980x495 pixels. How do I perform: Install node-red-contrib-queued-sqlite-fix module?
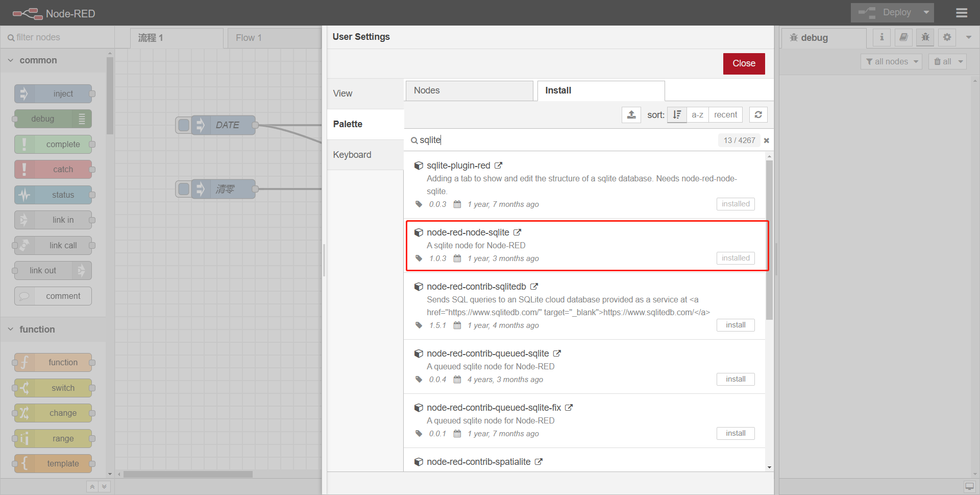point(736,433)
